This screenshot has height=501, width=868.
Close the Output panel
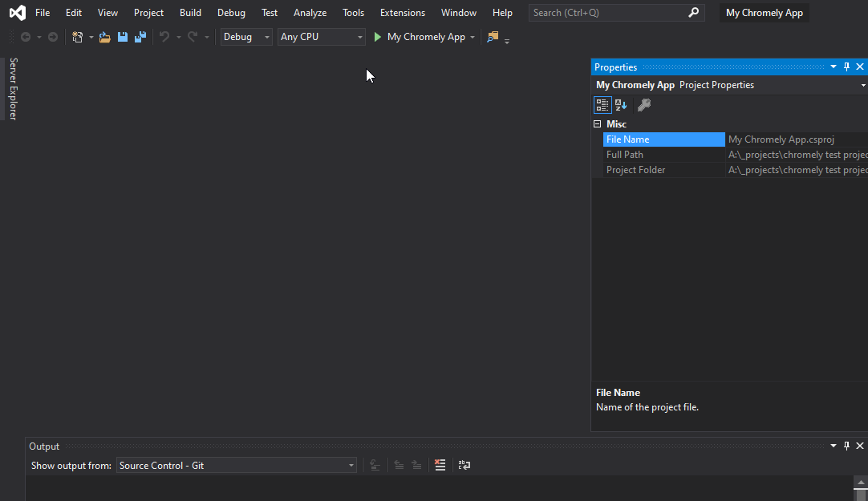860,446
